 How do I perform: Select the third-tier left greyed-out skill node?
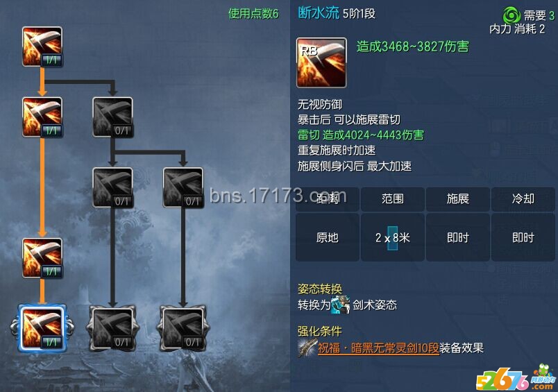[113, 187]
